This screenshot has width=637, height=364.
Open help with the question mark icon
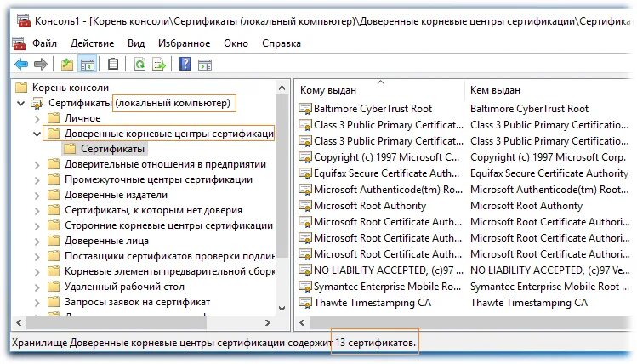185,64
